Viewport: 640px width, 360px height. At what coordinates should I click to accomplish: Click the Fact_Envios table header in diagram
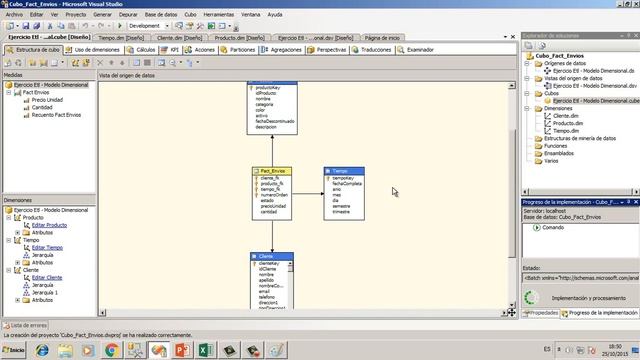tap(272, 171)
